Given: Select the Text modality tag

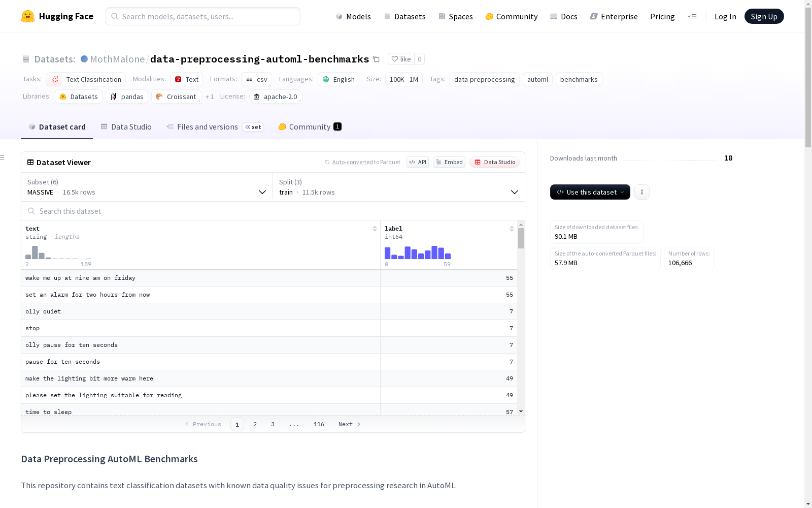Looking at the screenshot, I should 187,79.
